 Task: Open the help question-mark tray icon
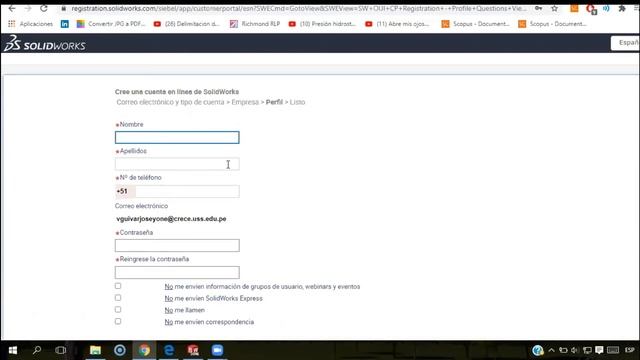tap(538, 350)
